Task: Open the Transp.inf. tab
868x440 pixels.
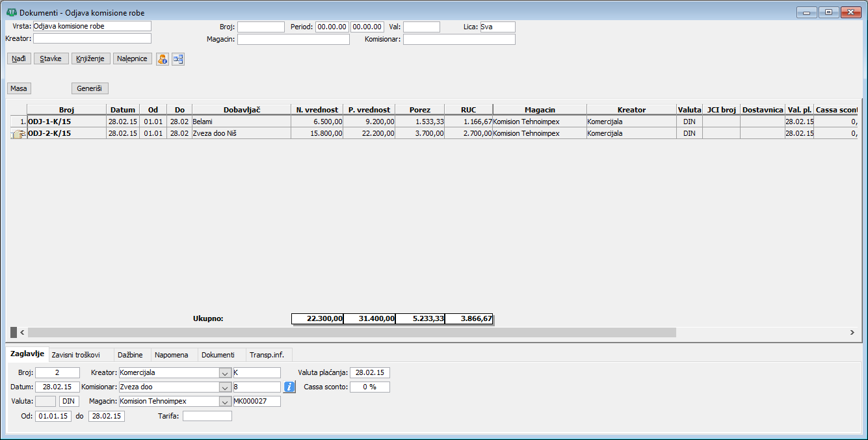Action: tap(268, 355)
